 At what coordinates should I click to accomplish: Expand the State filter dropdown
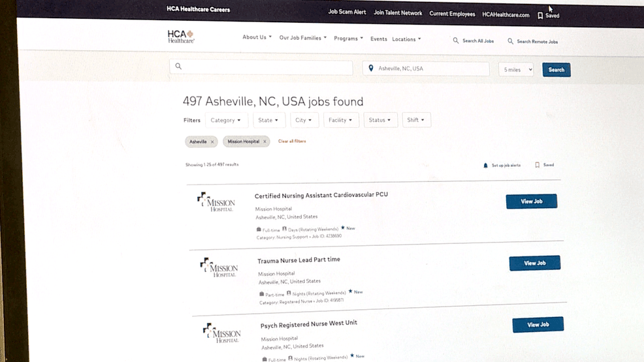point(268,120)
